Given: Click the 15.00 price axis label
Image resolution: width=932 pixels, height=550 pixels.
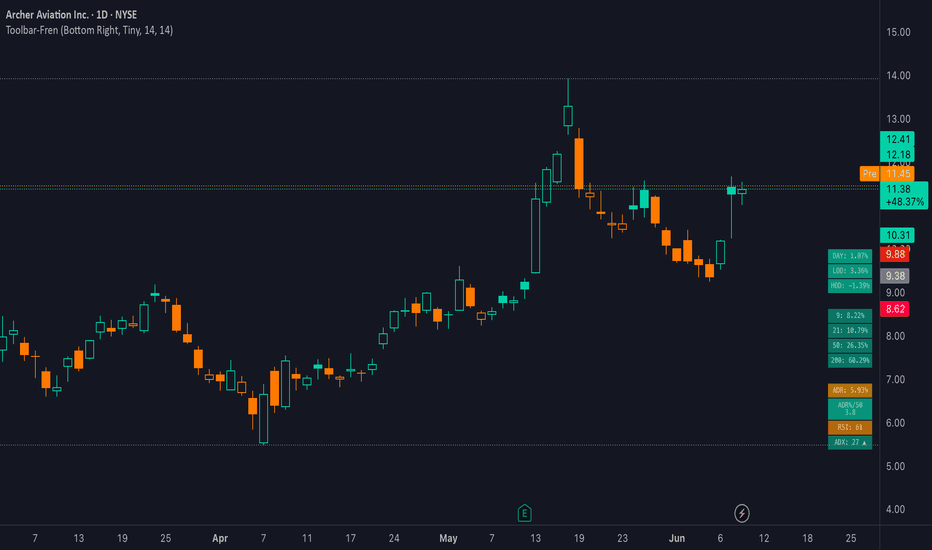Looking at the screenshot, I should point(898,32).
